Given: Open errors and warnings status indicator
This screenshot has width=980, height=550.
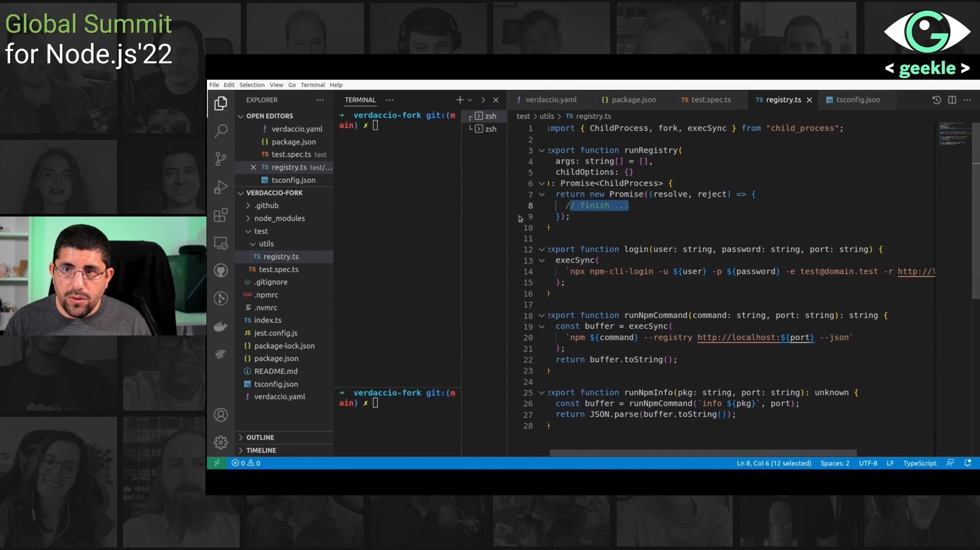Looking at the screenshot, I should click(246, 463).
